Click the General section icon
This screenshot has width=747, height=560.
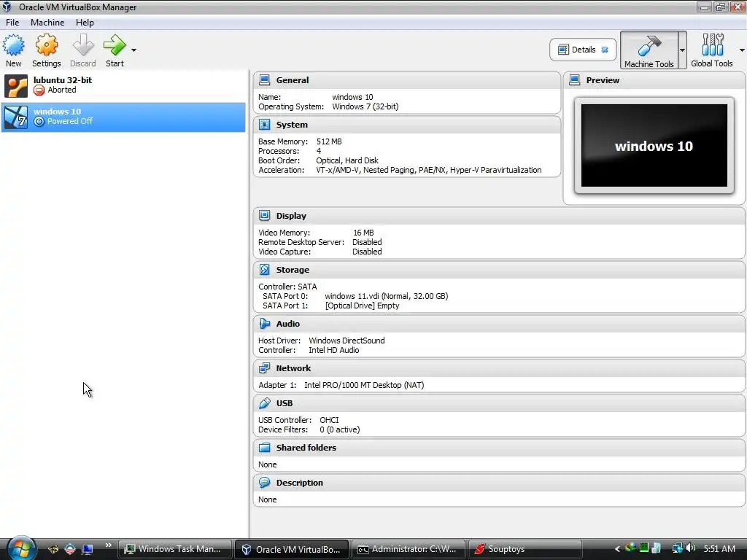[x=264, y=80]
